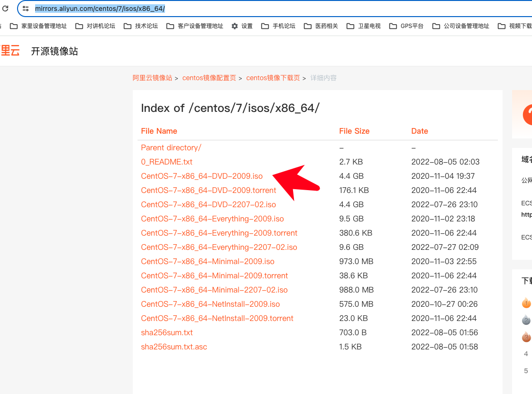Go to centos镜像配置页 breadcrumb
The width and height of the screenshot is (532, 394).
coord(209,78)
